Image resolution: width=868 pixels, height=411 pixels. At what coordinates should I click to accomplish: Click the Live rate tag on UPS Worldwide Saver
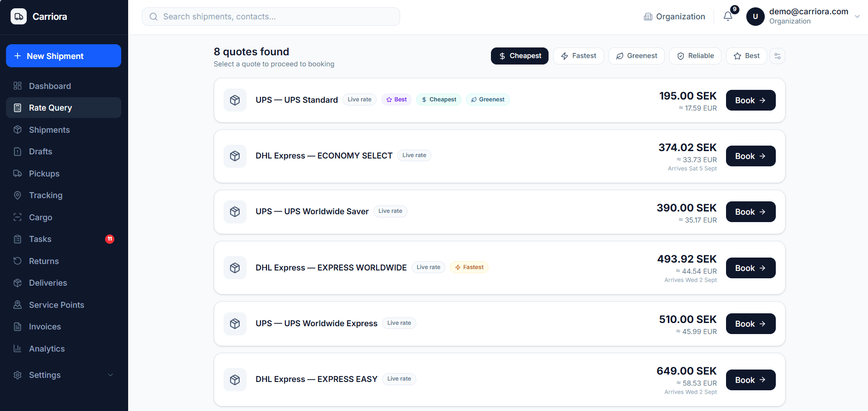click(x=390, y=211)
